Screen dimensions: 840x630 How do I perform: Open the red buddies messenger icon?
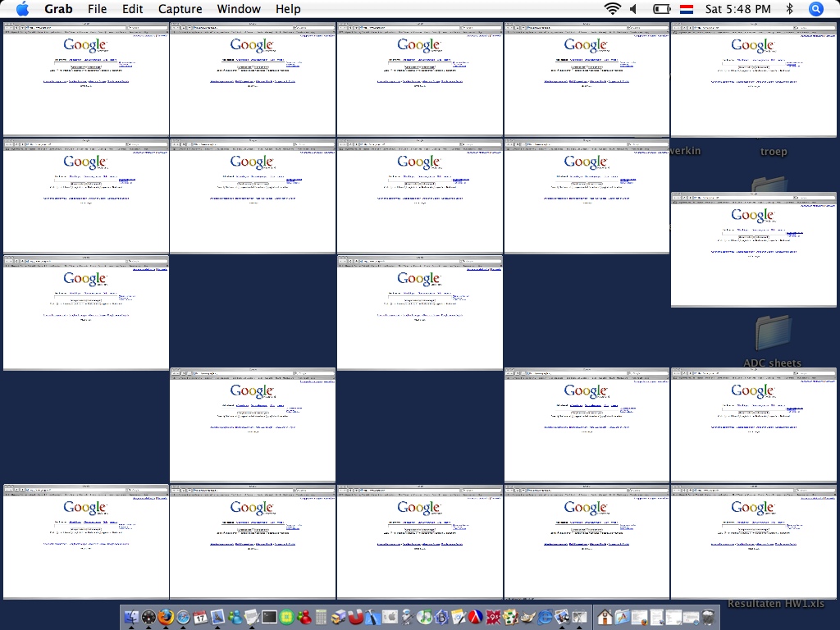tap(305, 618)
